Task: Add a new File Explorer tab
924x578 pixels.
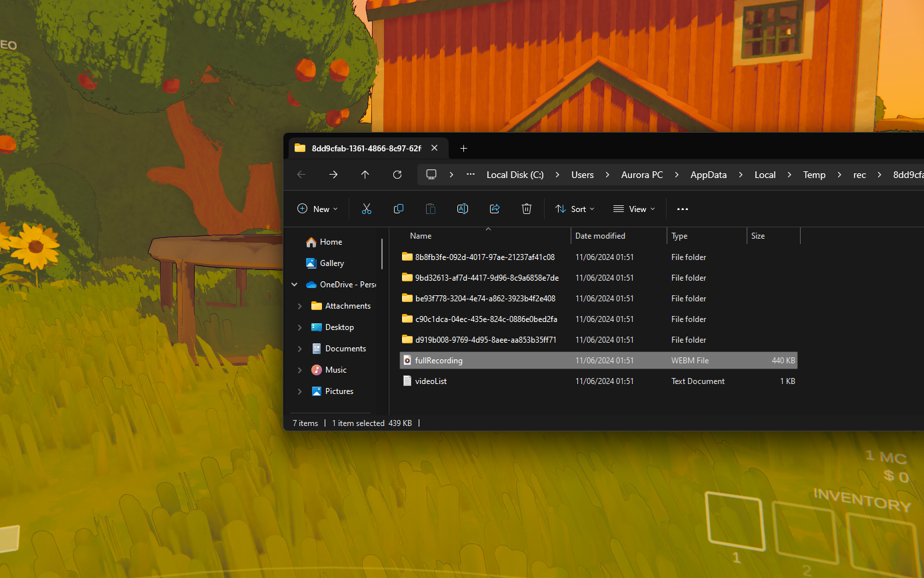Action: (464, 148)
